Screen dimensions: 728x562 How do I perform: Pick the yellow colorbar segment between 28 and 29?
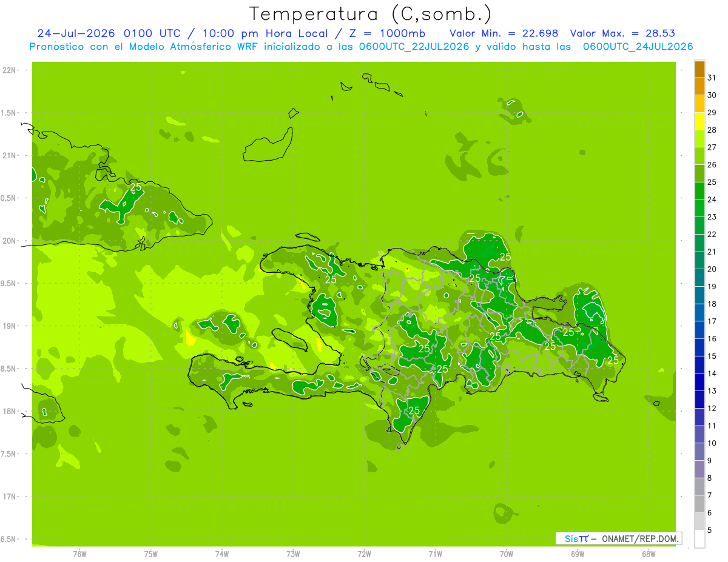point(699,121)
